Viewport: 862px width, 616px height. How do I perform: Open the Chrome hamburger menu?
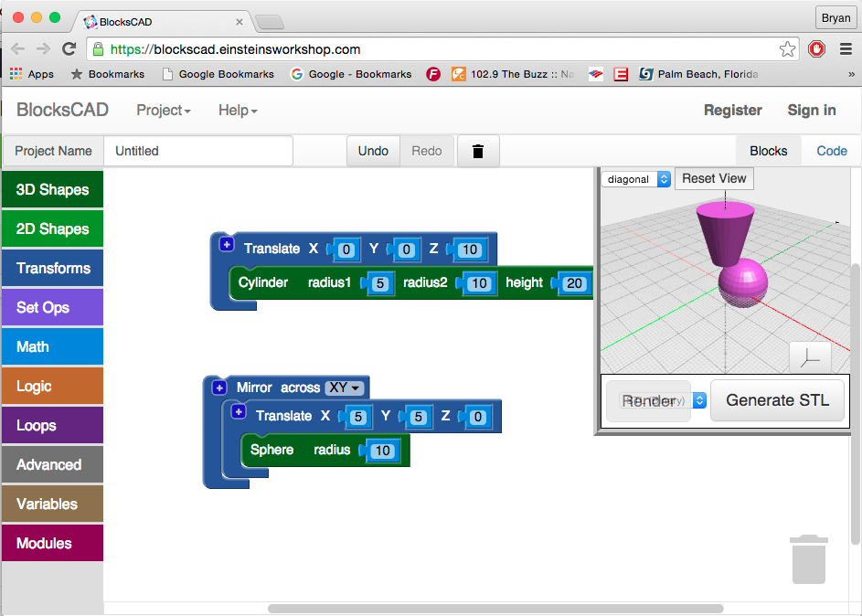pyautogui.click(x=846, y=49)
